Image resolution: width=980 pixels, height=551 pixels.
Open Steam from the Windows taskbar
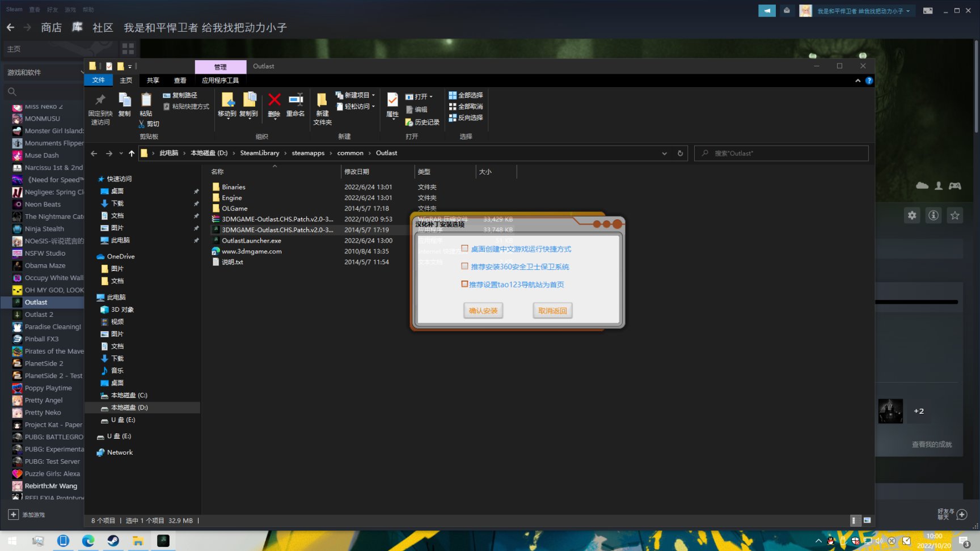113,541
